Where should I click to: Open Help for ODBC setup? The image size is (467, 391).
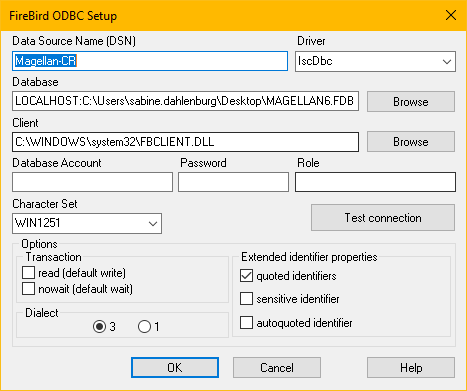(x=411, y=368)
